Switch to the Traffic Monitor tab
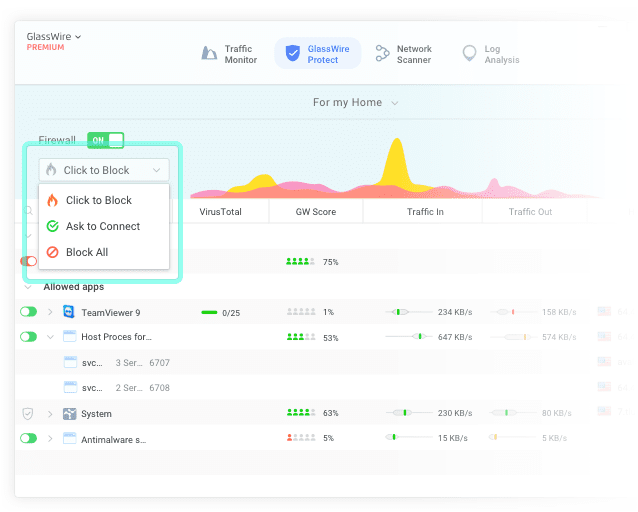Image resolution: width=638 pixels, height=512 pixels. (x=230, y=54)
